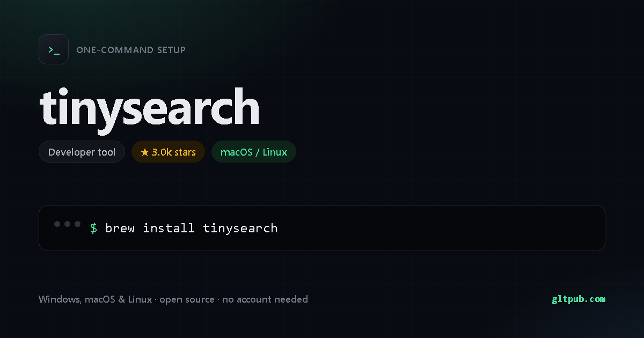Select the Developer tool badge

coord(82,152)
